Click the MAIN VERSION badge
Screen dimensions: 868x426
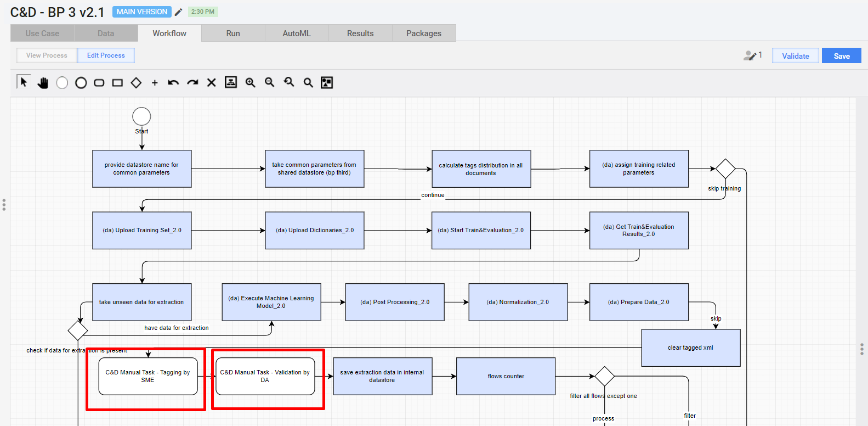point(142,12)
